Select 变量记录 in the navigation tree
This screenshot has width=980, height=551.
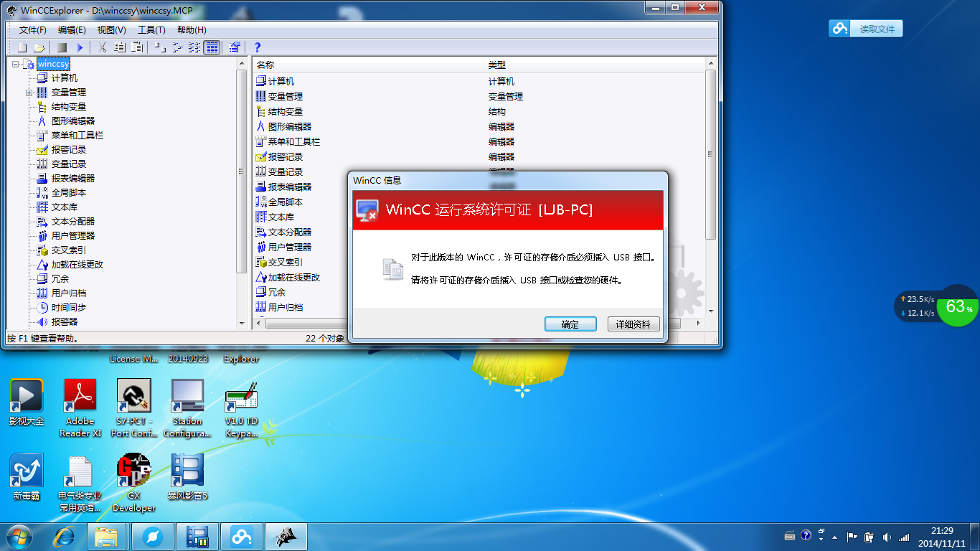coord(69,164)
